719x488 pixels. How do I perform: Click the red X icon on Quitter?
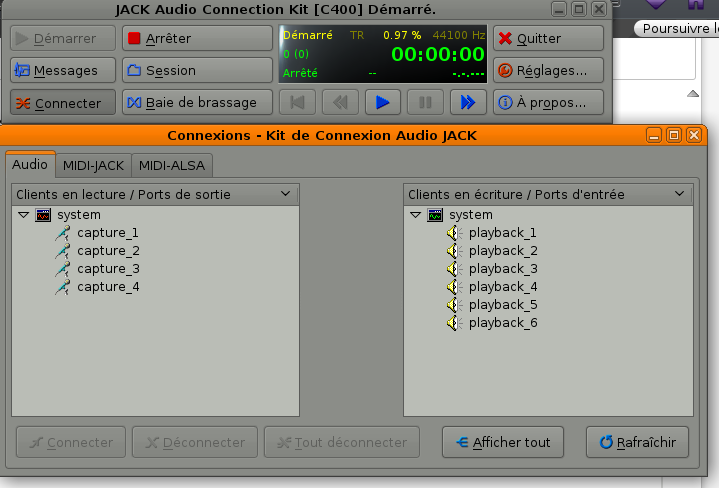tap(505, 38)
